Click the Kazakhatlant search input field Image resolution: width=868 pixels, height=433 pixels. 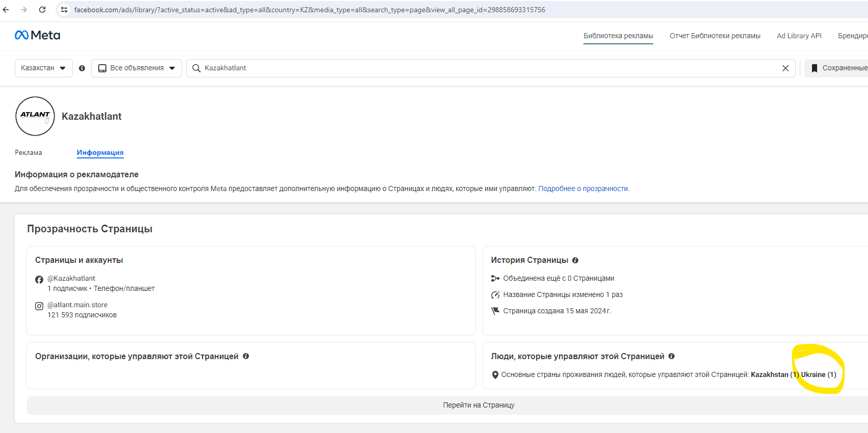click(x=489, y=68)
